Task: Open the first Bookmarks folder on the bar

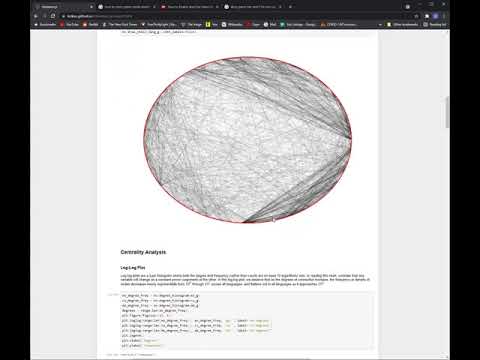Action: click(45, 24)
